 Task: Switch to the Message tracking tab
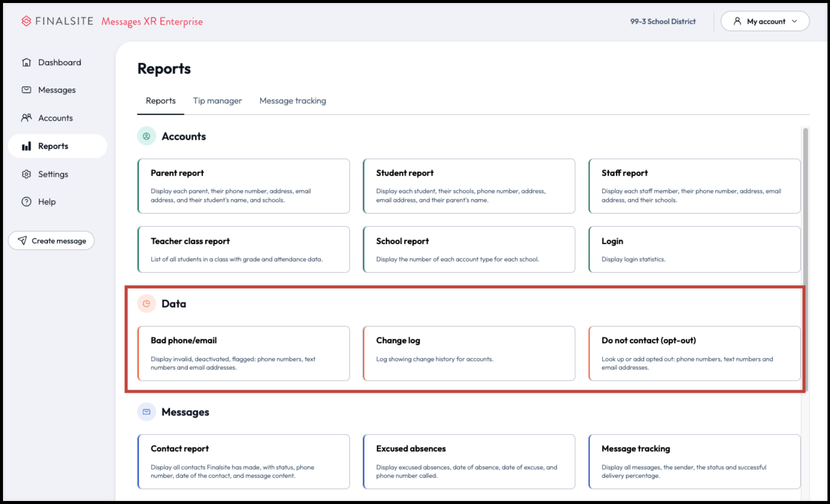pos(292,101)
